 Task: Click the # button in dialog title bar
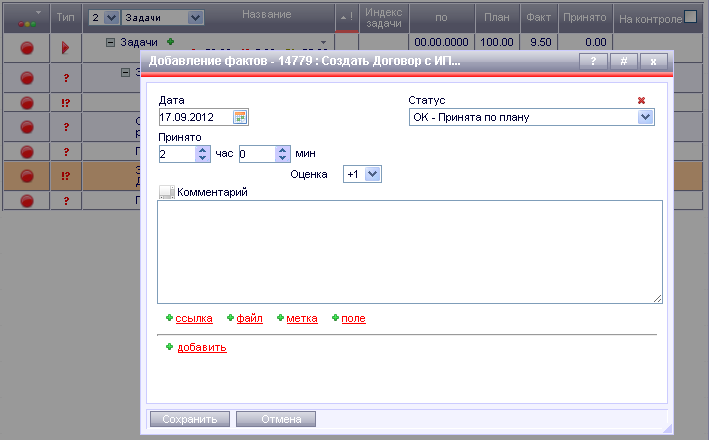point(623,61)
